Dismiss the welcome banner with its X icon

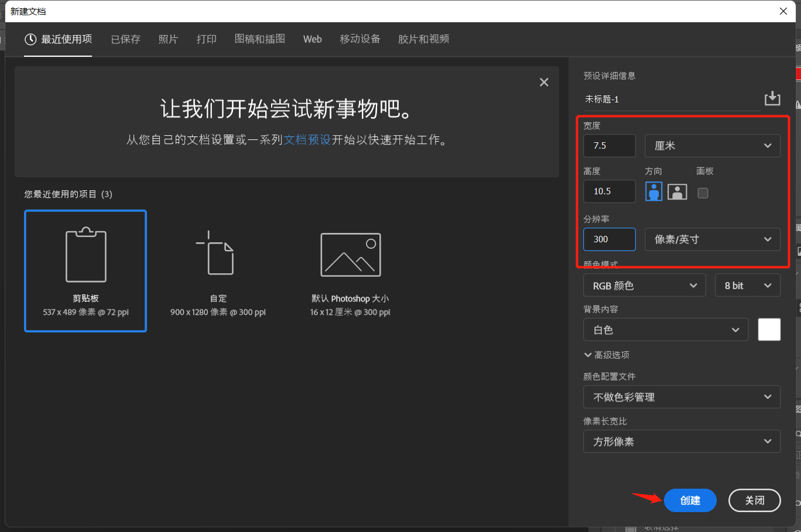[544, 83]
